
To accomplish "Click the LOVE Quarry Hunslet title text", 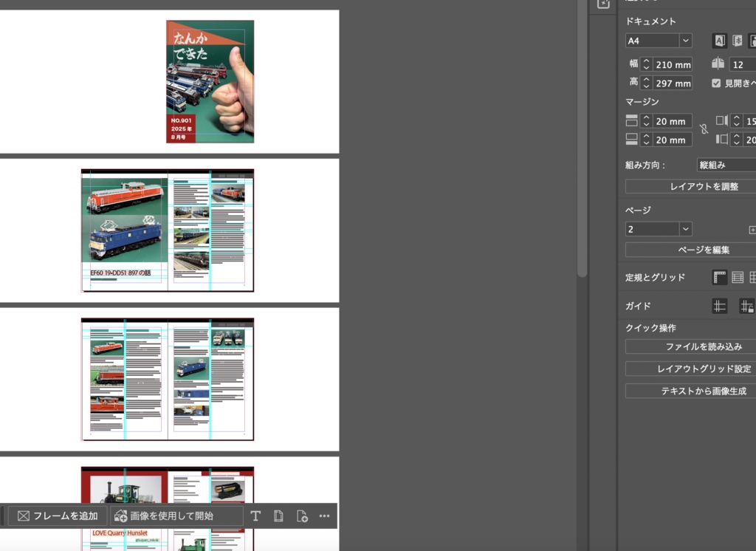I will coord(120,533).
